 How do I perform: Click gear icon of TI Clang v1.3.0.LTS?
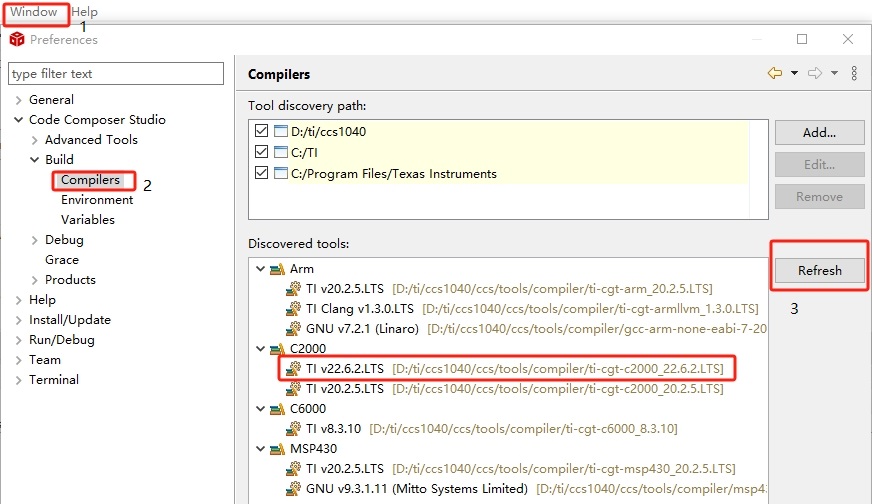click(293, 309)
